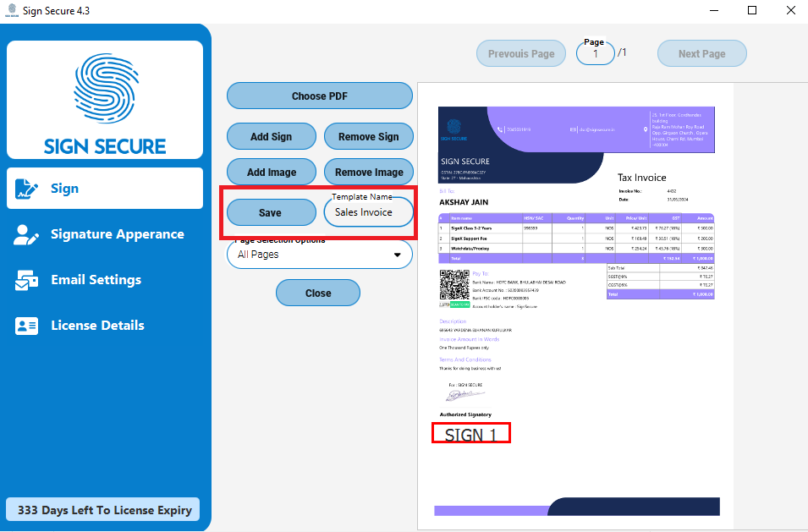The height and width of the screenshot is (532, 808).
Task: Click the Add Image button
Action: click(x=271, y=172)
